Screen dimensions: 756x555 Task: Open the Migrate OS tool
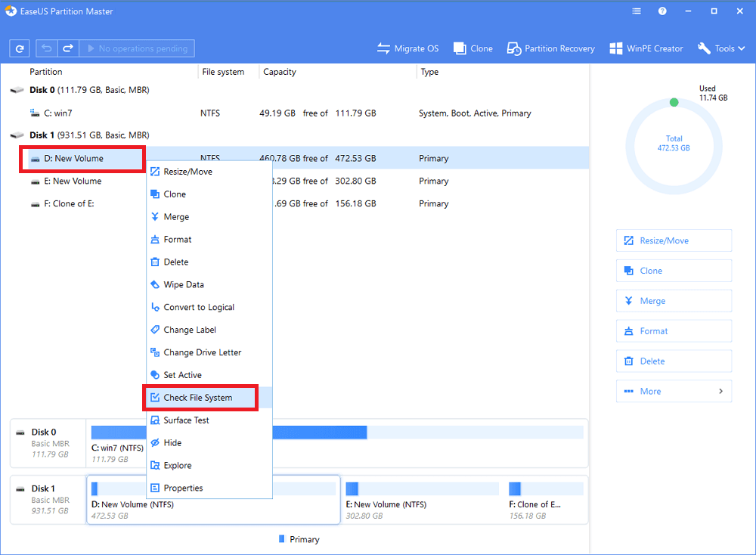pos(407,48)
